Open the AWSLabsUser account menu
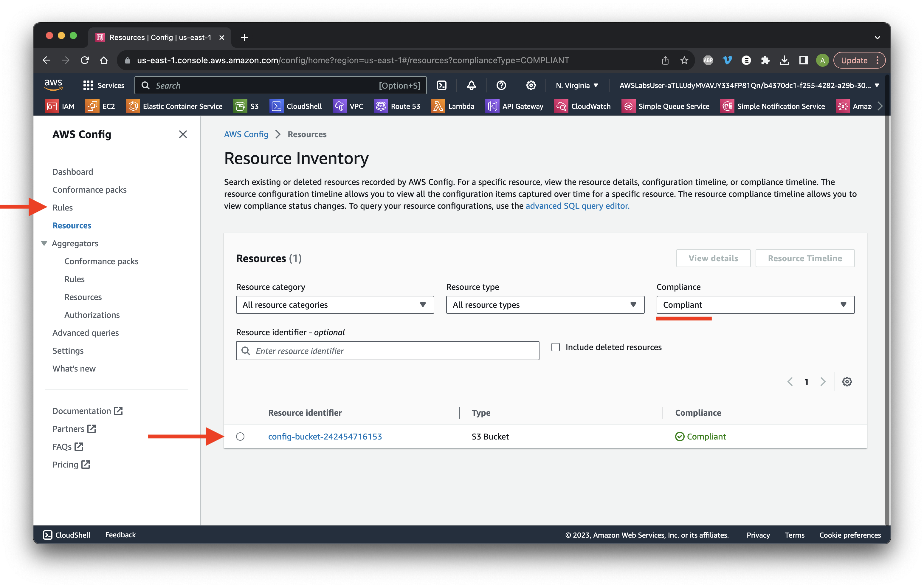The height and width of the screenshot is (588, 924). 749,85
